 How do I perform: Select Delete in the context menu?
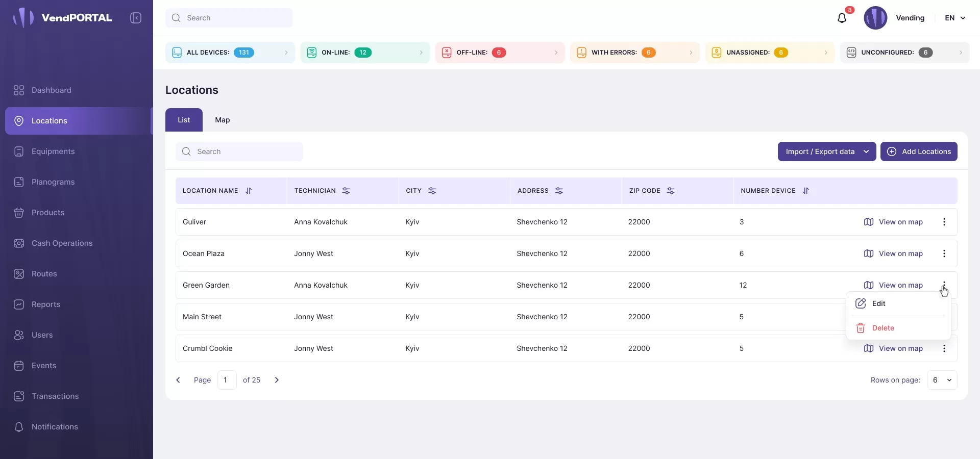[x=883, y=328]
